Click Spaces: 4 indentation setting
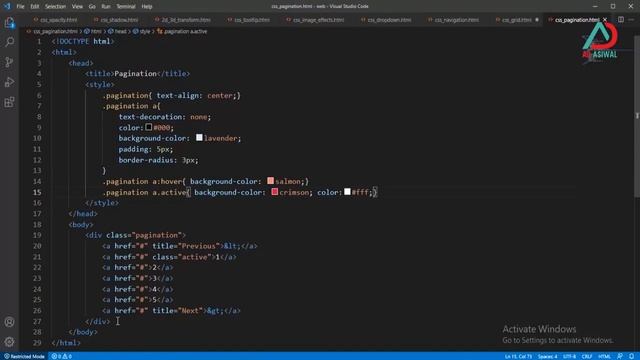This screenshot has height=360, width=640. point(547,356)
